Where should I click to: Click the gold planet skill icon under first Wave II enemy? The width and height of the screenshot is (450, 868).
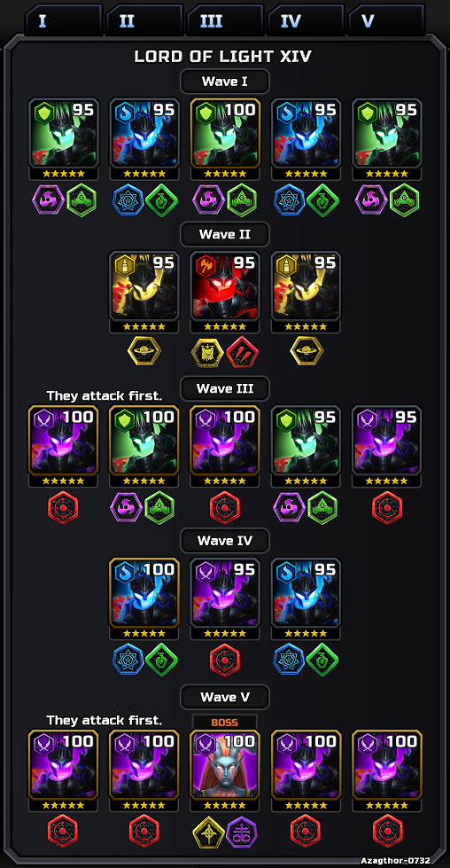144,351
